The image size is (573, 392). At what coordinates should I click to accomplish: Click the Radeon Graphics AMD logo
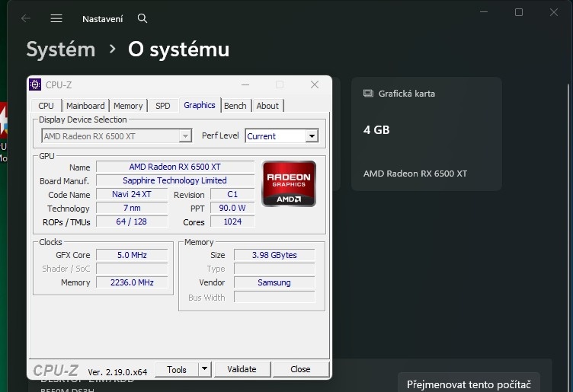point(289,183)
